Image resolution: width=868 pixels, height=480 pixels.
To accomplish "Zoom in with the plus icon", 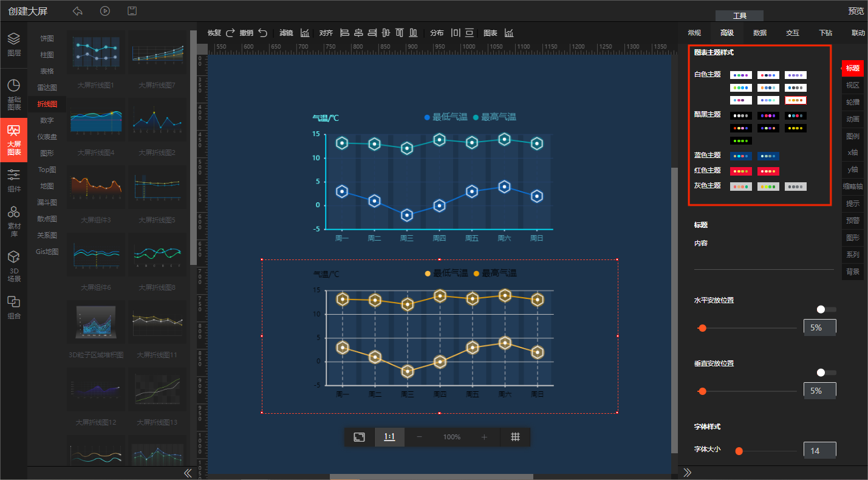I will click(484, 437).
